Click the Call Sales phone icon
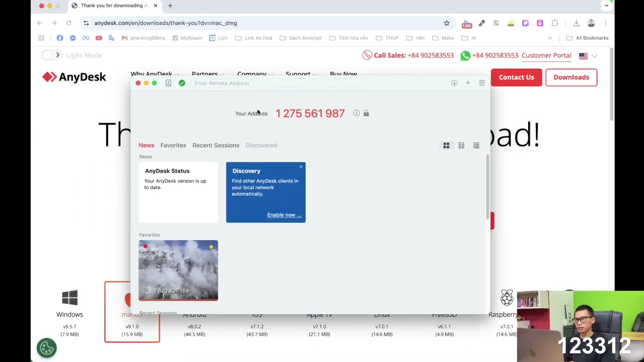 click(367, 55)
